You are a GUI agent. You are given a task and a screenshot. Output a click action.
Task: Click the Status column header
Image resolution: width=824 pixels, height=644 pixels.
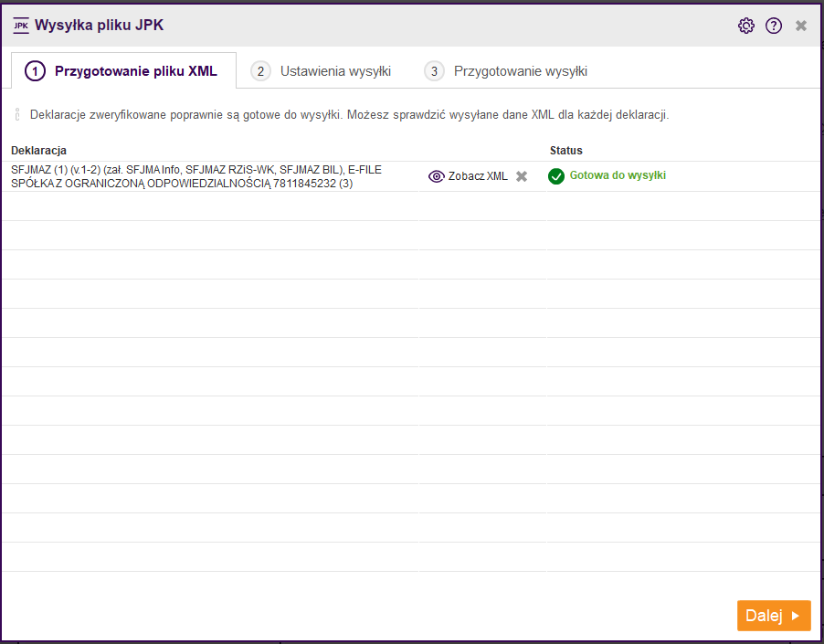566,150
